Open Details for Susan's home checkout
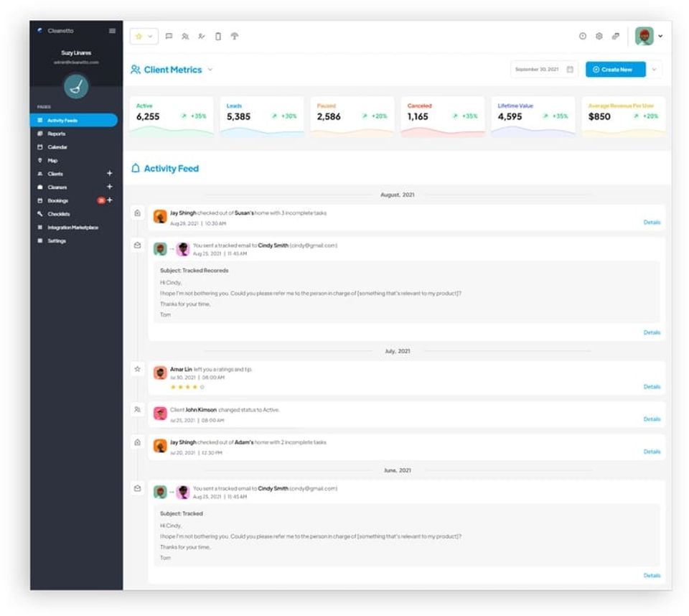Screen dimensions: 689x616 [652, 223]
